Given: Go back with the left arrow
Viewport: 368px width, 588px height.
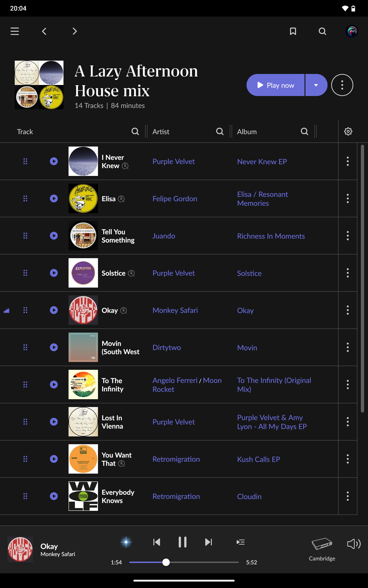Looking at the screenshot, I should coord(44,31).
